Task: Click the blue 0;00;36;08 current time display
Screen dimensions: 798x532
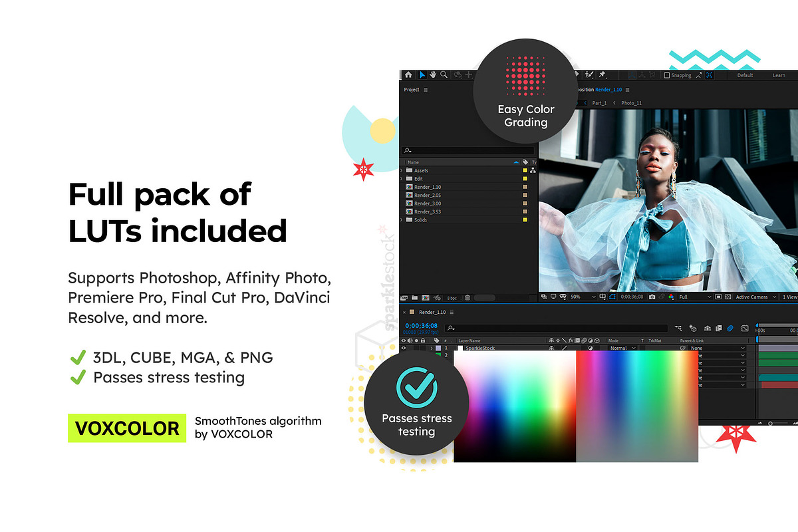Action: 422,325
